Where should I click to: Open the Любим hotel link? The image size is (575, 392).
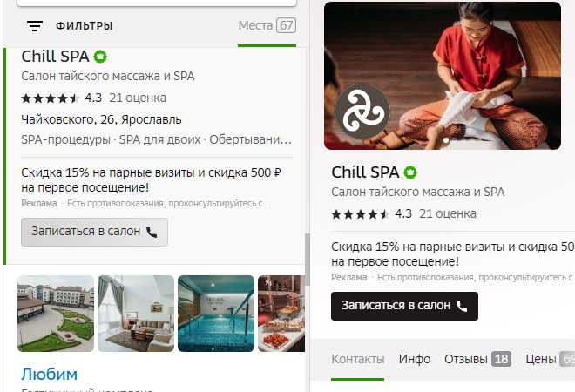pyautogui.click(x=49, y=375)
